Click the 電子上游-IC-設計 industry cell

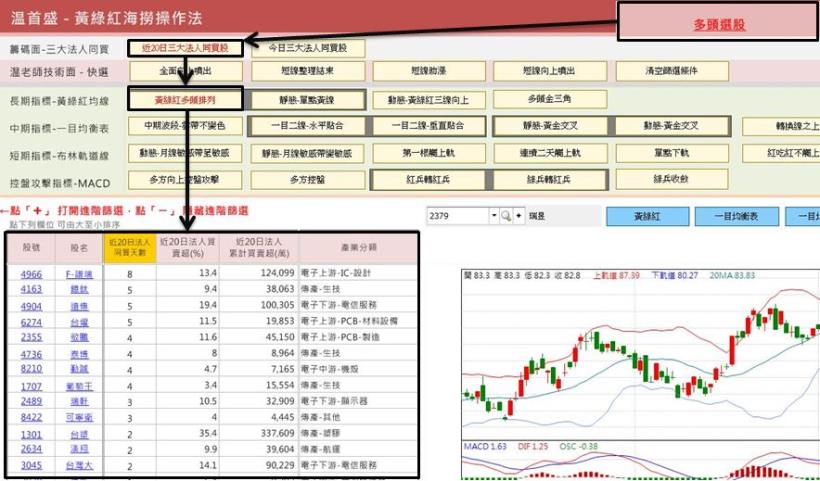point(358,273)
